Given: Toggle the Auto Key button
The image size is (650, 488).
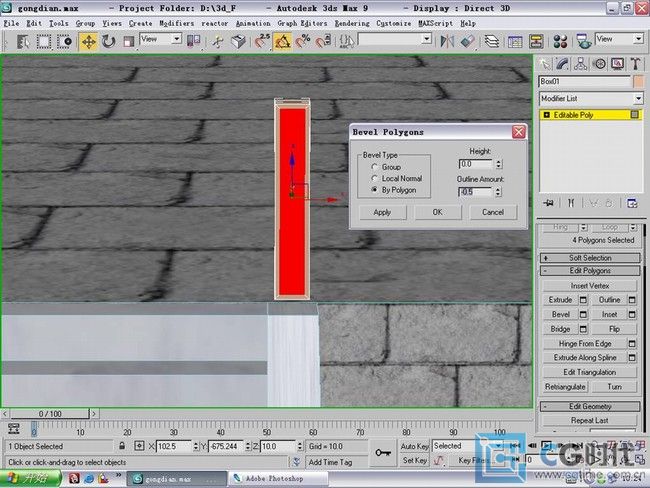Looking at the screenshot, I should tap(414, 446).
